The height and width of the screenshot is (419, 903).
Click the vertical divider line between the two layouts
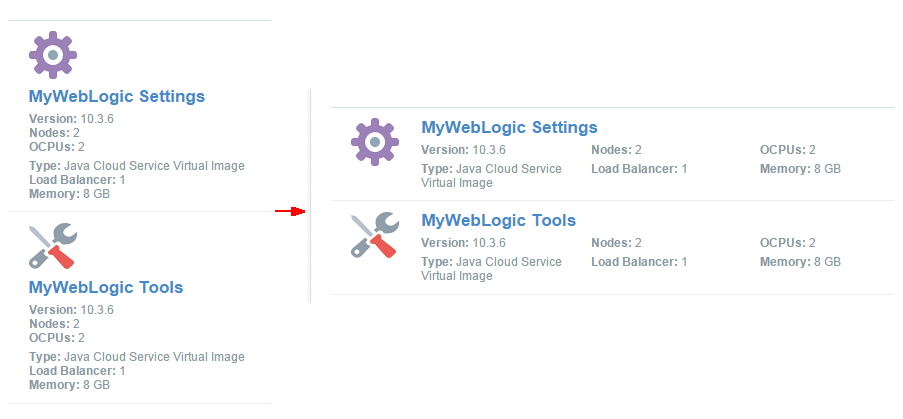(310, 196)
